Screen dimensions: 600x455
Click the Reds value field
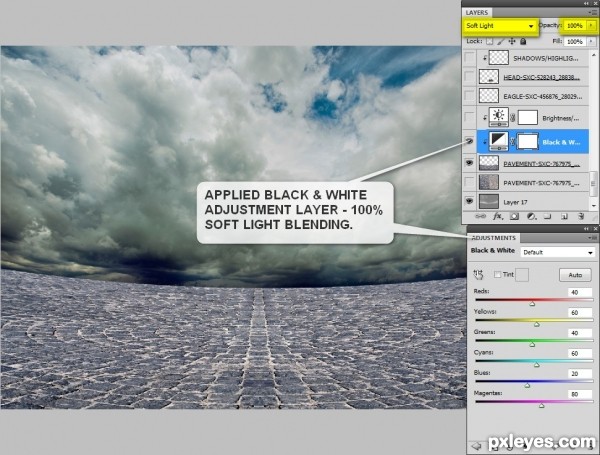pyautogui.click(x=580, y=292)
